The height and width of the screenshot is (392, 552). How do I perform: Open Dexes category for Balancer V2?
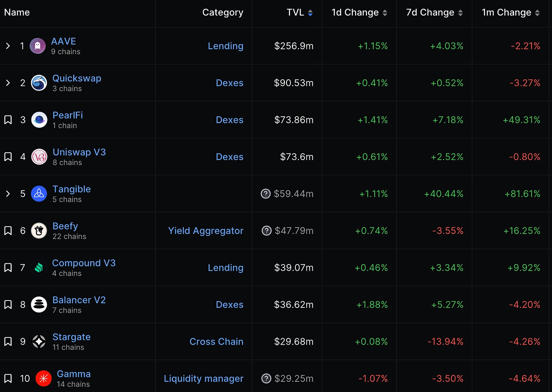pos(230,305)
